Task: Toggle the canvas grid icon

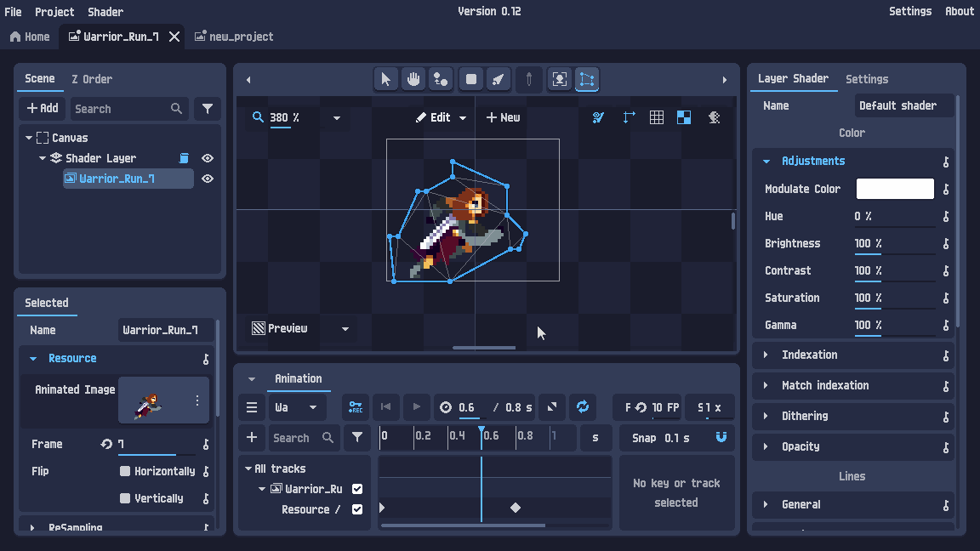Action: (656, 117)
